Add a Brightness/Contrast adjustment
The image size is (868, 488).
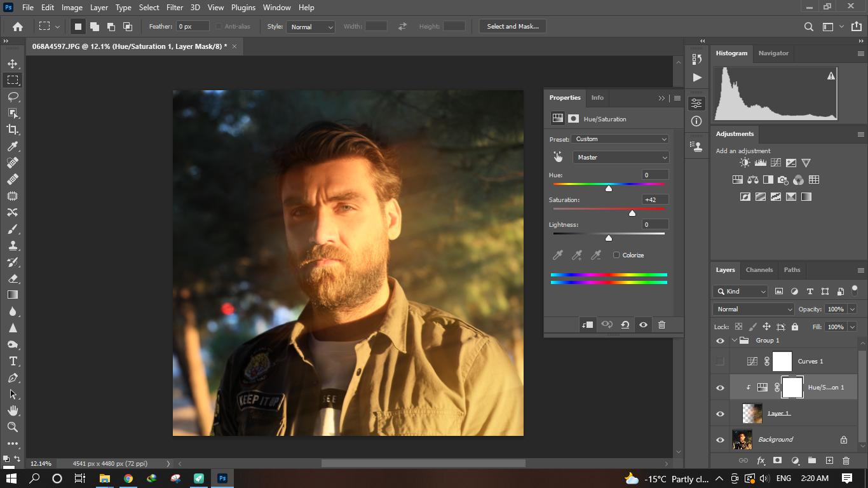[x=744, y=163]
